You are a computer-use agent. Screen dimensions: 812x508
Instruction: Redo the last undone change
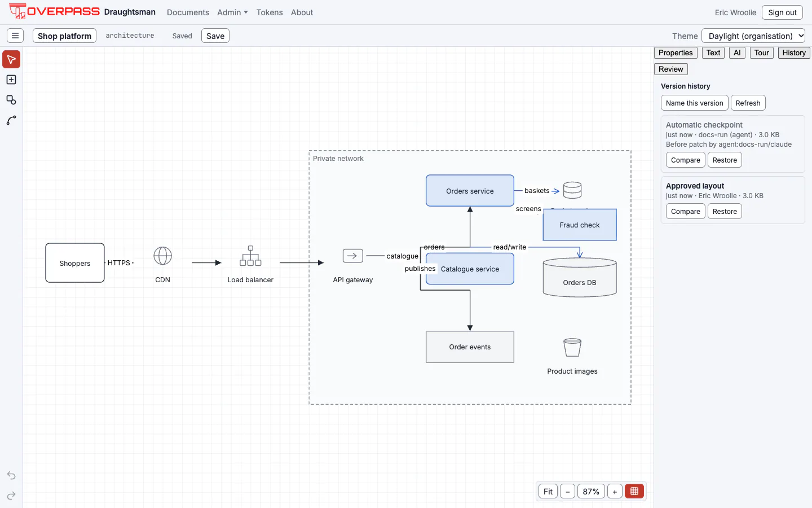[x=11, y=496]
